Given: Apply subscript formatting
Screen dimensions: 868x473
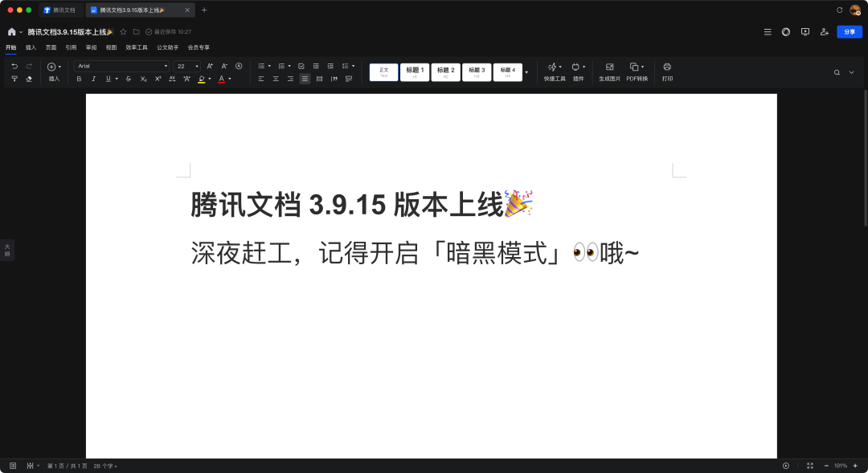Looking at the screenshot, I should 143,80.
